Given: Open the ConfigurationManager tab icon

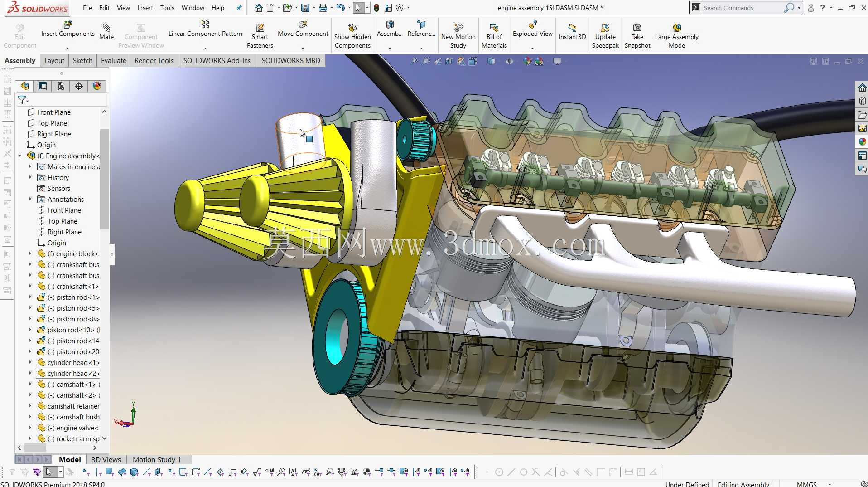Looking at the screenshot, I should coord(61,86).
